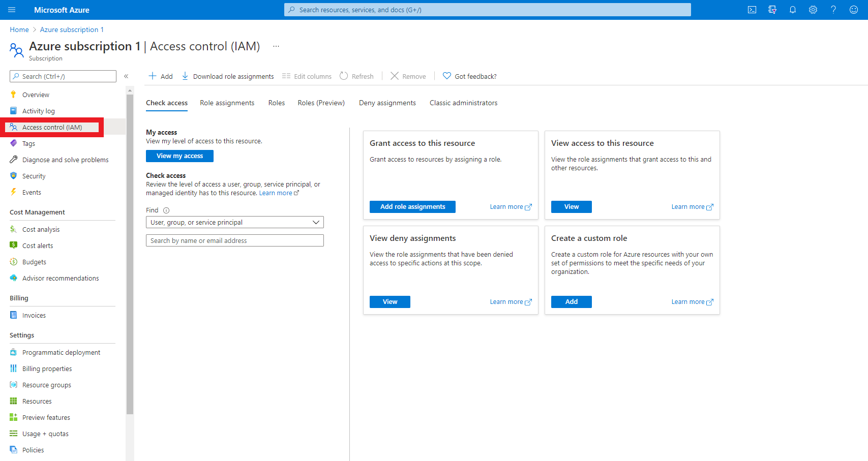This screenshot has width=868, height=461.
Task: Open Cloud Shell from the top bar
Action: (752, 10)
